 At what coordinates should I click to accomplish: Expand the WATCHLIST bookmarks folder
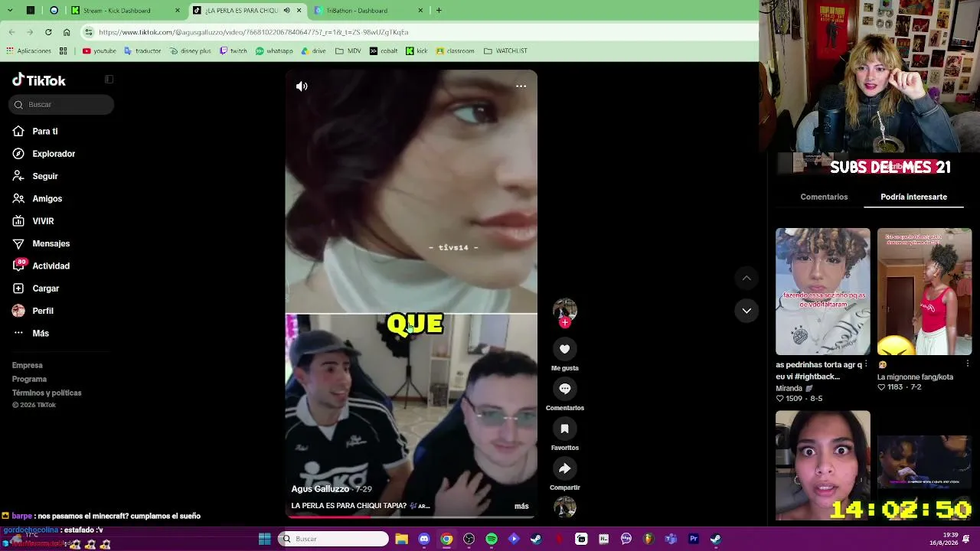(x=505, y=51)
